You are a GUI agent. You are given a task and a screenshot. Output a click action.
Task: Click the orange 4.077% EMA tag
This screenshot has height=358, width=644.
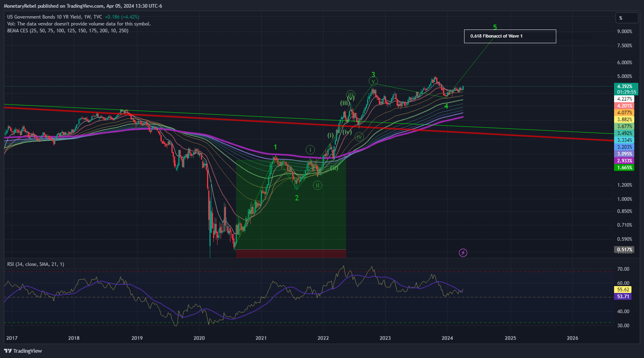coord(624,113)
